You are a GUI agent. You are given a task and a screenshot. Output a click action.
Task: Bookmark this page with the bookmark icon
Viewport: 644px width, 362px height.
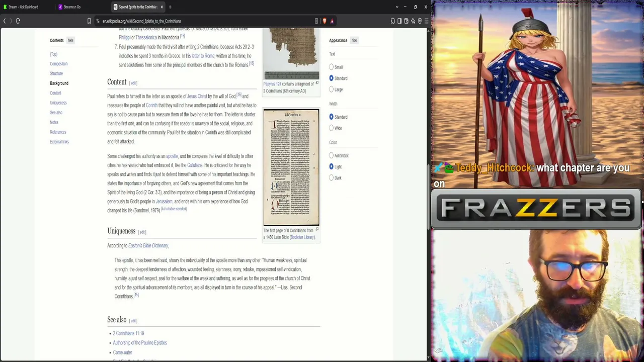pos(89,21)
